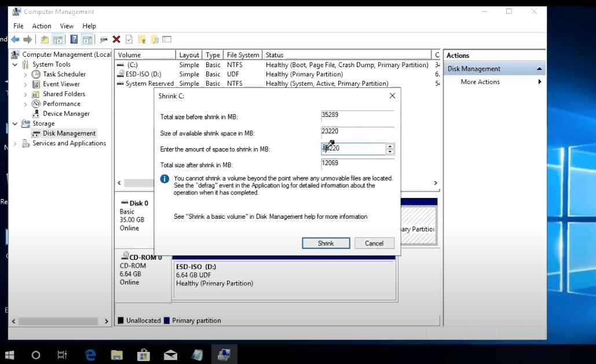The image size is (596, 364).
Task: Toggle Show/Hide Action Pane icon
Action: [87, 39]
